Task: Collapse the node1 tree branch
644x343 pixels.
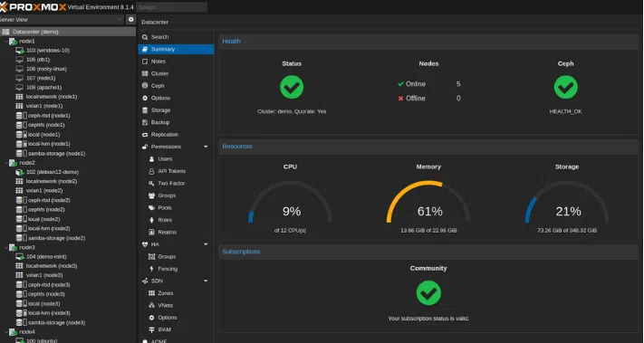Action: pyautogui.click(x=5, y=41)
